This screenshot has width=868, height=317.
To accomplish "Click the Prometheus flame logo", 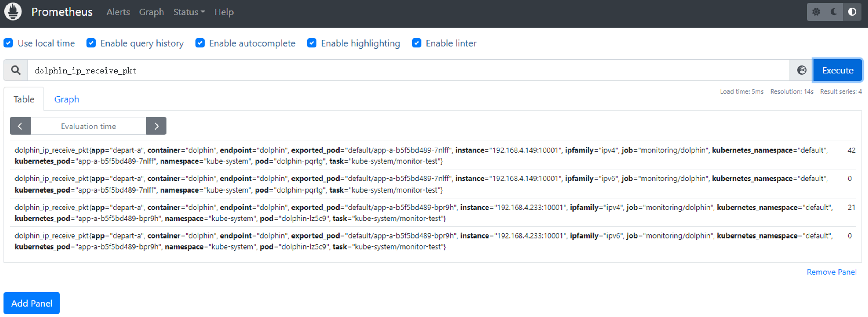I will 13,12.
